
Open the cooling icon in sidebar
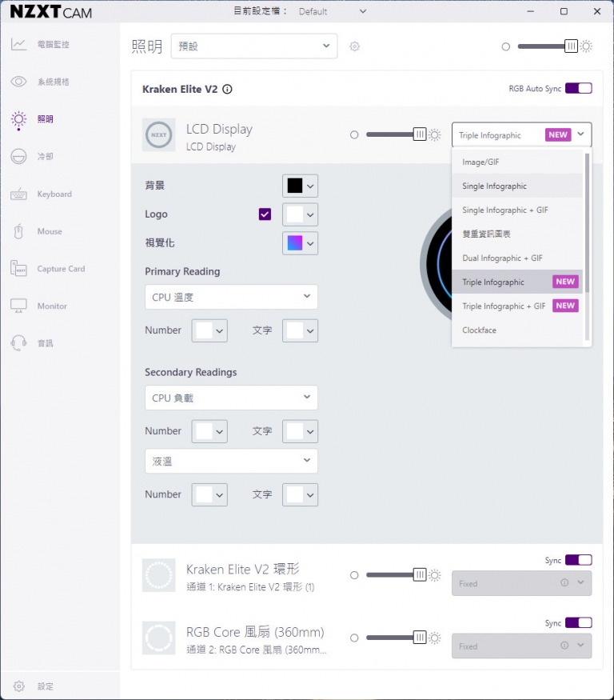[18, 156]
